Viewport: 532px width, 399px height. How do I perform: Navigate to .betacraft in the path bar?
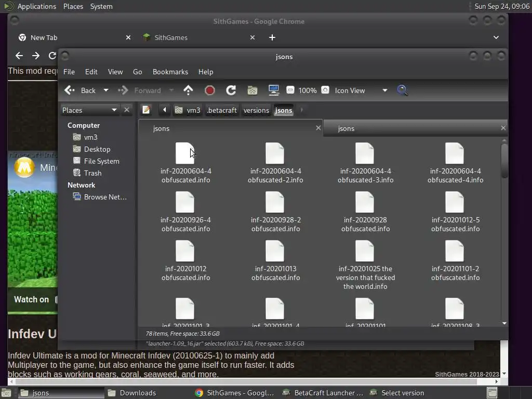coord(222,110)
